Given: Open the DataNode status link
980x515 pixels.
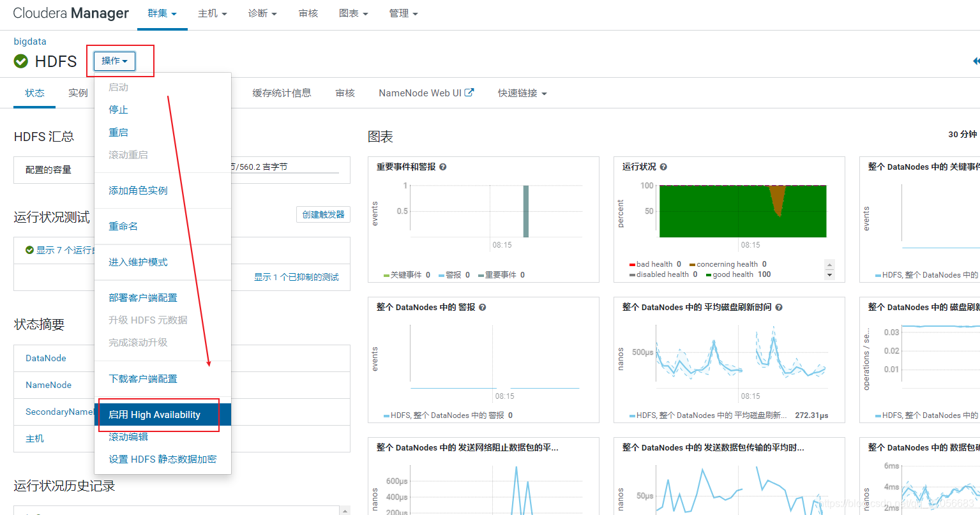Looking at the screenshot, I should tap(46, 358).
